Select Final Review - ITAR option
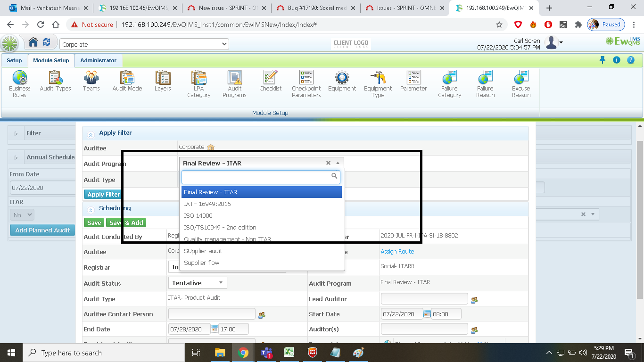 tap(262, 192)
